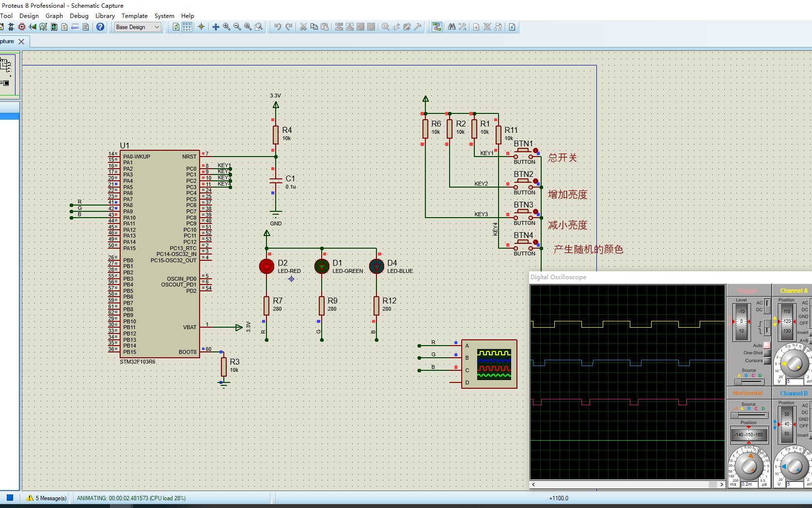Click the Paste from clipboard icon
The image size is (812, 508).
click(x=325, y=27)
